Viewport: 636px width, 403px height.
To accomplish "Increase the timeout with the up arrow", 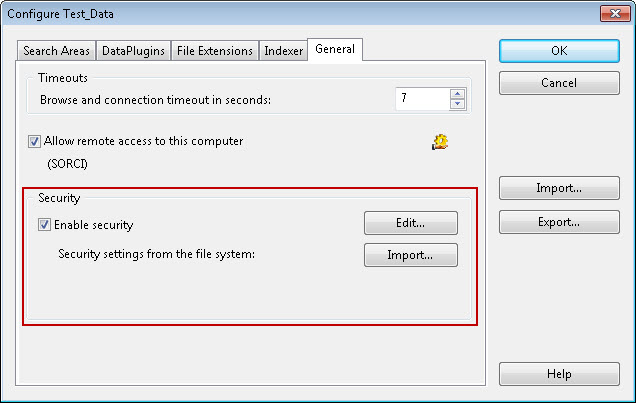I will pyautogui.click(x=458, y=94).
